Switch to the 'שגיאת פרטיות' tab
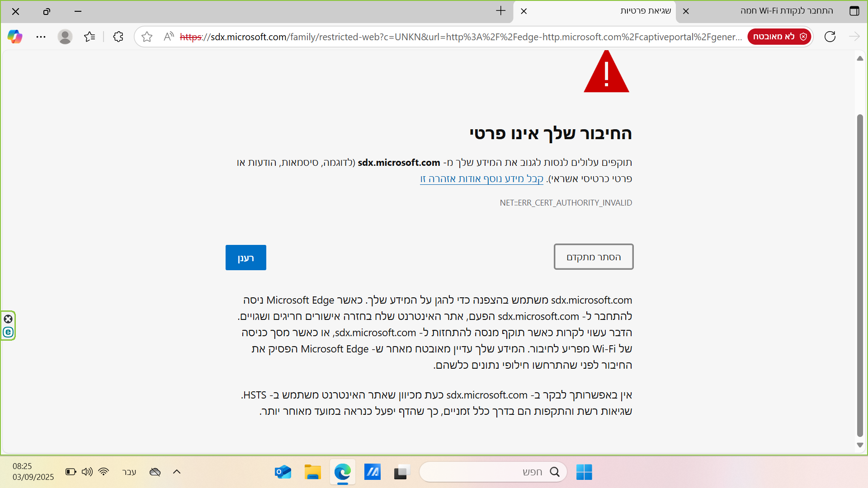This screenshot has height=488, width=868. [x=594, y=11]
